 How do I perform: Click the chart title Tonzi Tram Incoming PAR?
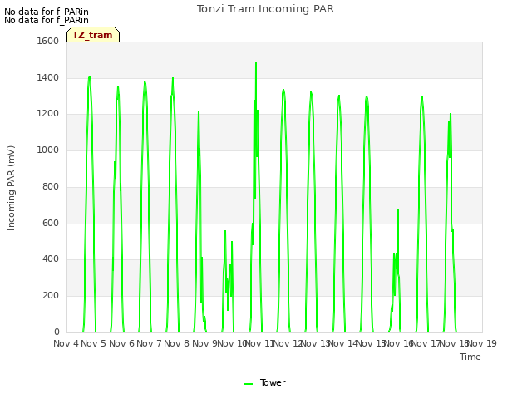point(265,9)
